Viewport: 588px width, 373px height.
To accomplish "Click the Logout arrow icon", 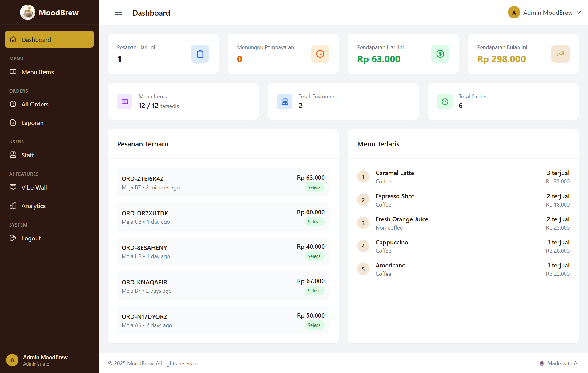I will pos(13,238).
